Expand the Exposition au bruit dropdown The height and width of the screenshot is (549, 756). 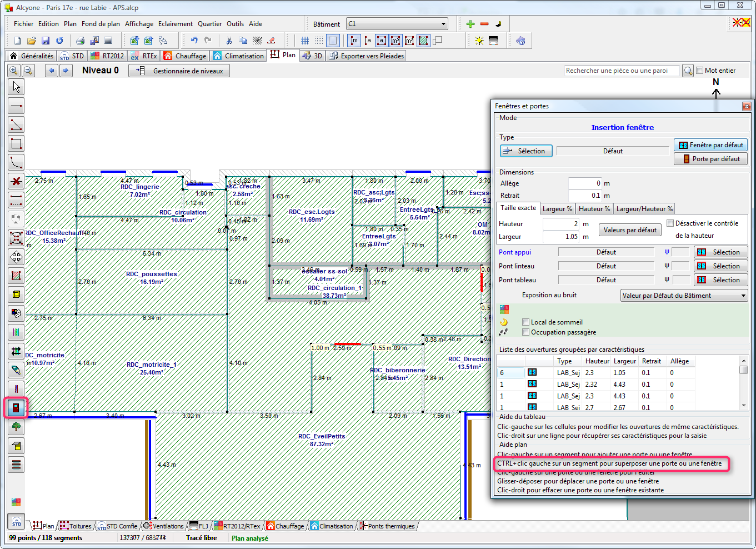coord(684,296)
